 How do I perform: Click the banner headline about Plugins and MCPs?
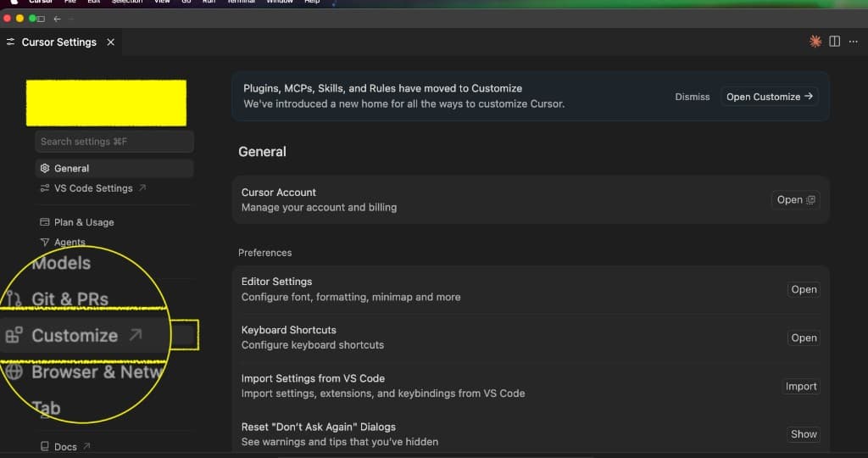click(382, 88)
